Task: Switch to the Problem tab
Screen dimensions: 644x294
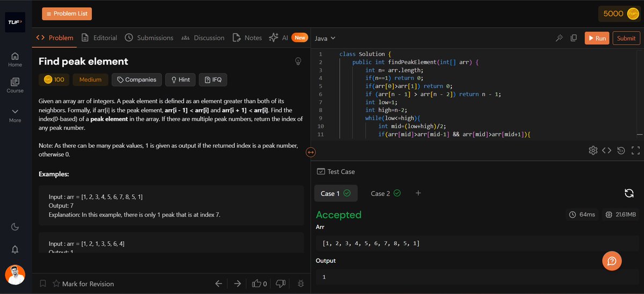Action: coord(55,38)
